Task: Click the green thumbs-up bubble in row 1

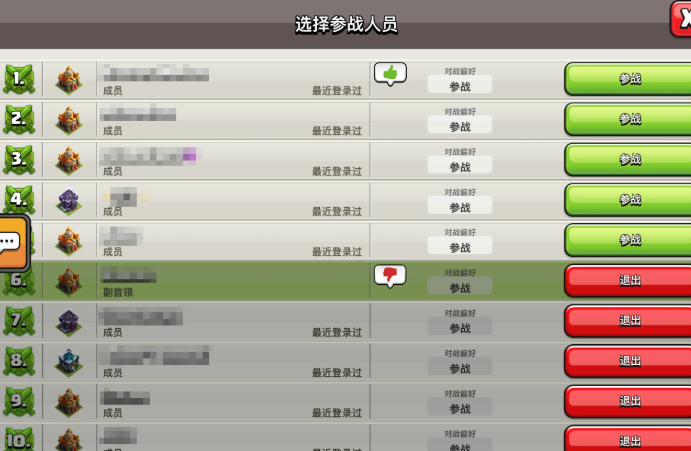Action: (x=390, y=74)
